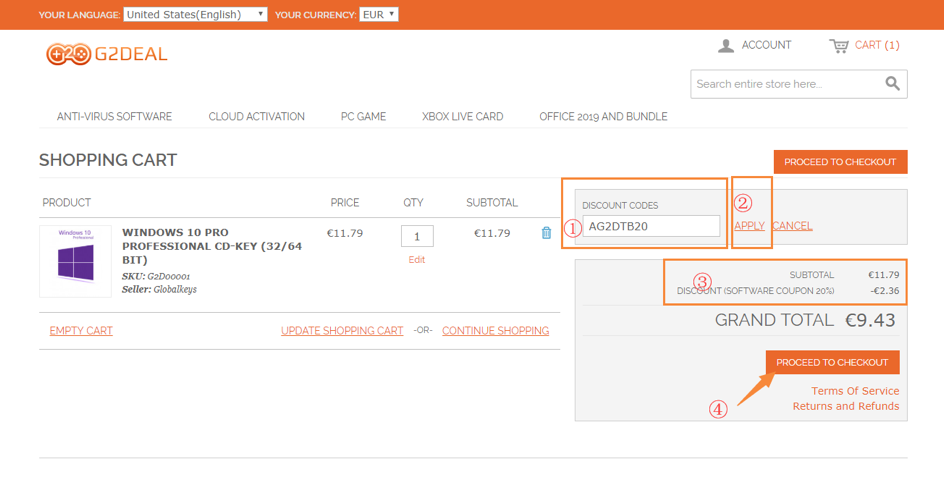
Task: Open the language dropdown
Action: [195, 15]
